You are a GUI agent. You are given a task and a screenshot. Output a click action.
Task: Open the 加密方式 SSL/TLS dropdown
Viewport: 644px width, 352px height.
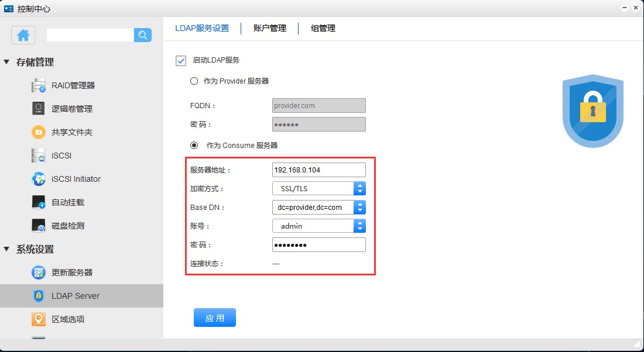[359, 188]
